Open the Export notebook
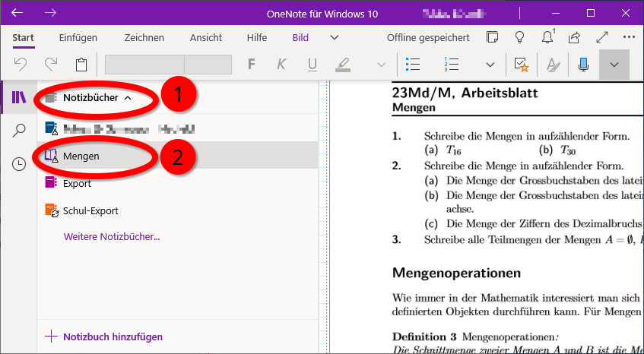Screen dimensions: 644x354 point(177,183)
